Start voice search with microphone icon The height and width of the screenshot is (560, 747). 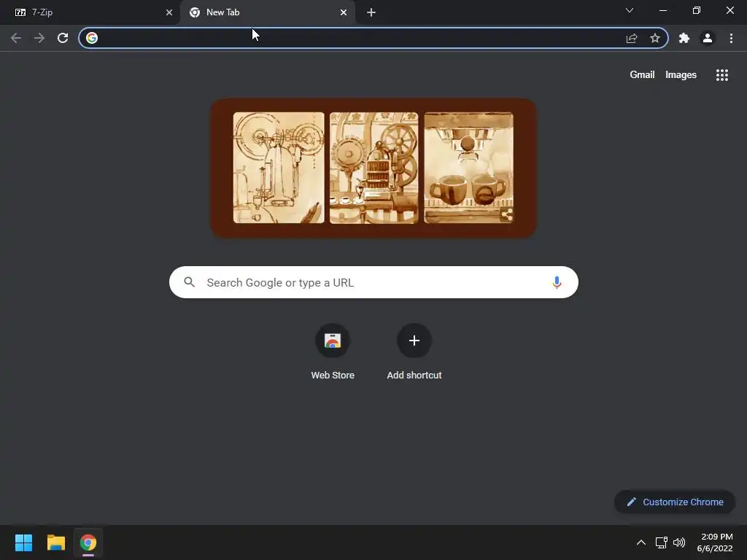tap(557, 282)
